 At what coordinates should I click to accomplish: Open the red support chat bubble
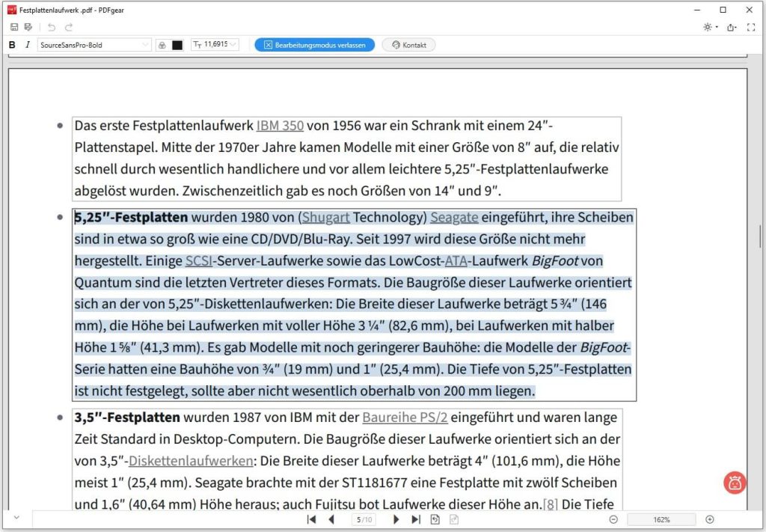(734, 483)
